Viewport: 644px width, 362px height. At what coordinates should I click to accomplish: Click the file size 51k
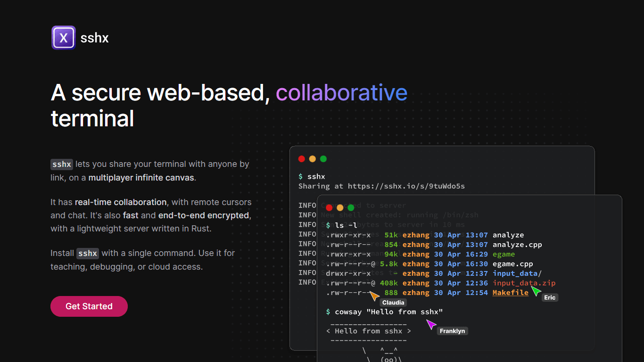[x=391, y=235]
